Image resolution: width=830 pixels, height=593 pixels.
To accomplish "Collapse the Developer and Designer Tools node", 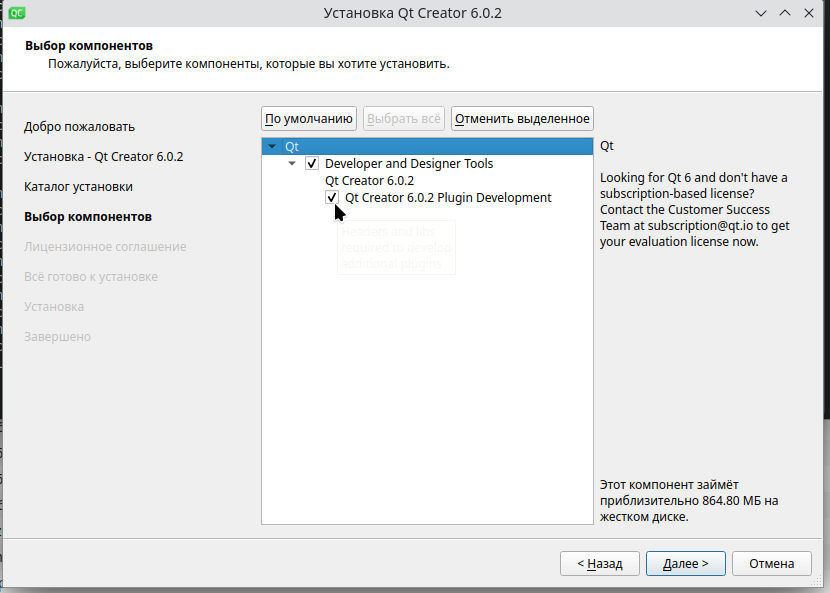I will pyautogui.click(x=292, y=164).
